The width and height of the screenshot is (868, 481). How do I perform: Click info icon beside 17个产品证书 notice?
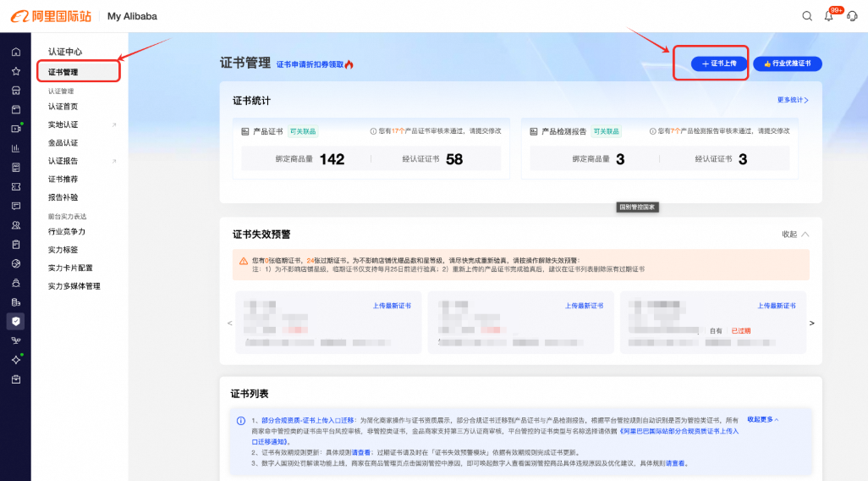coord(373,131)
